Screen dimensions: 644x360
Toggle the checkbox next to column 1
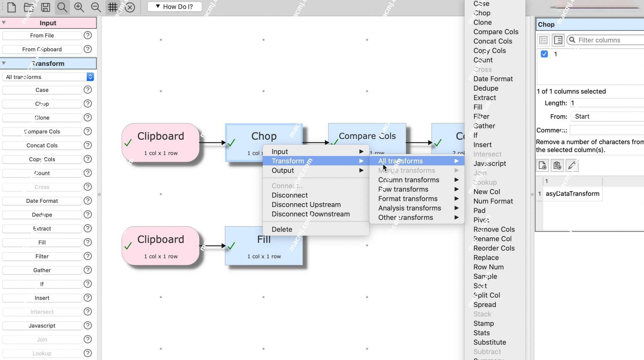[544, 54]
